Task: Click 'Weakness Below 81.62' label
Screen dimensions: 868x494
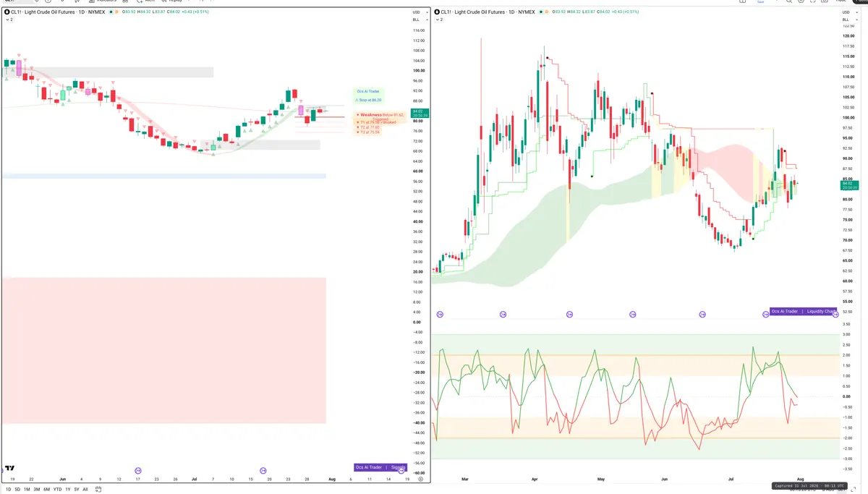Action: click(x=379, y=114)
